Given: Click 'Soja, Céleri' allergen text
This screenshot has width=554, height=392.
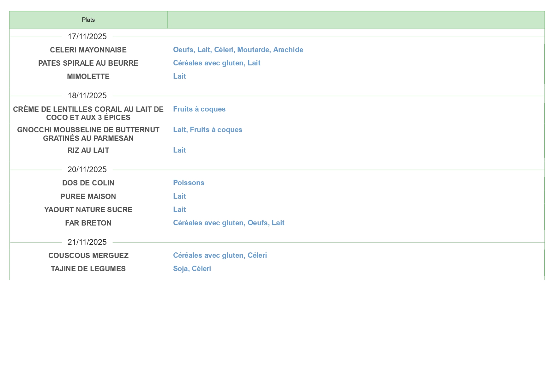Looking at the screenshot, I should point(192,268).
